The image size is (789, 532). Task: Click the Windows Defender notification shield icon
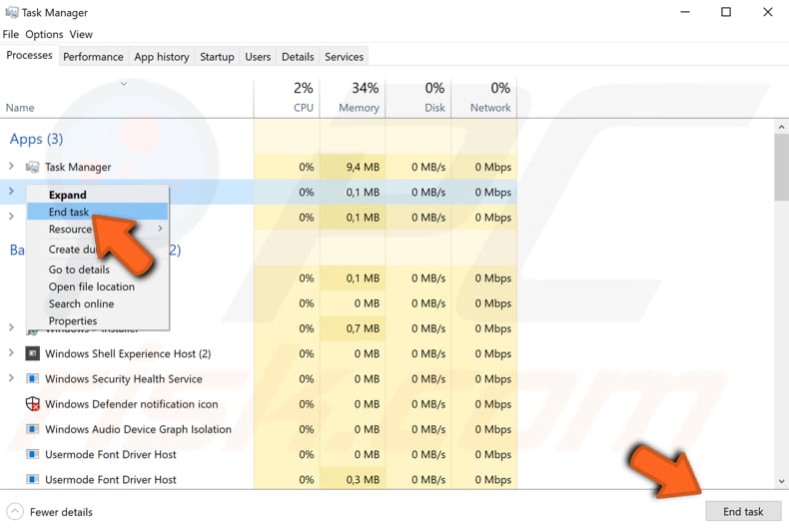tap(32, 404)
